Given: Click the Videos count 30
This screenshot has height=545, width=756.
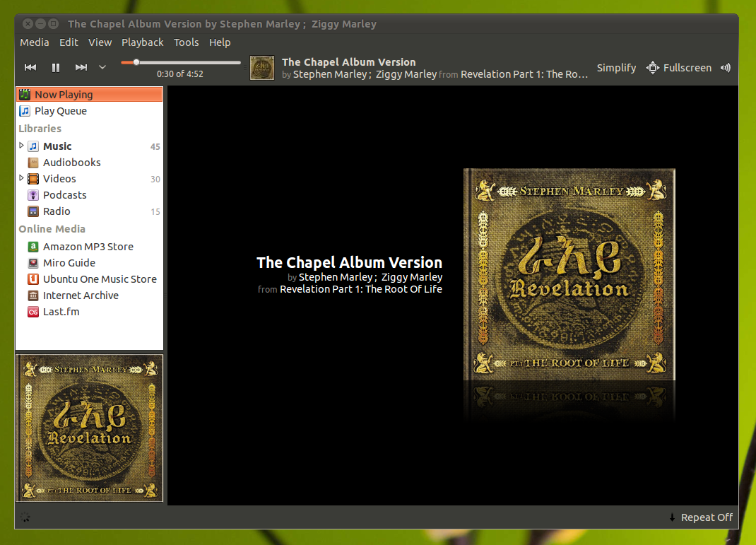Looking at the screenshot, I should coord(155,180).
